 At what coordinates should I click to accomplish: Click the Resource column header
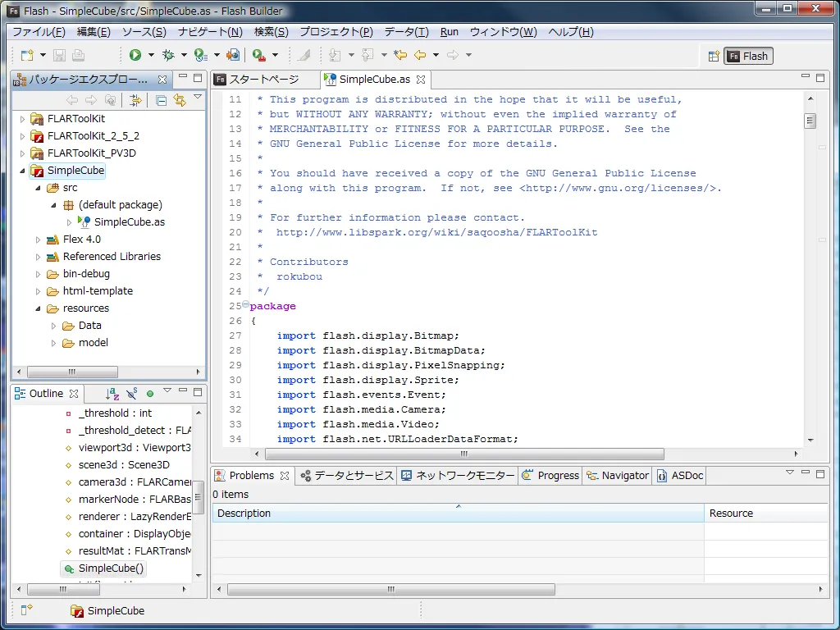tap(767, 514)
